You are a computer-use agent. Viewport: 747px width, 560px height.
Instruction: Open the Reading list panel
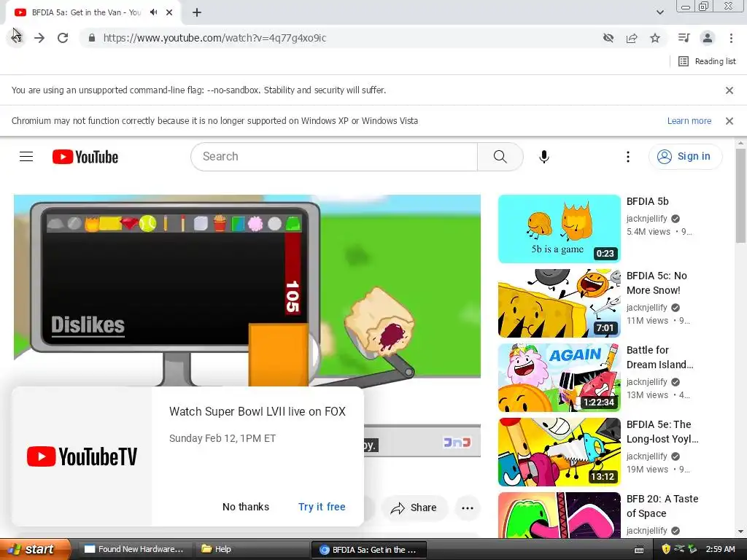[x=707, y=61]
